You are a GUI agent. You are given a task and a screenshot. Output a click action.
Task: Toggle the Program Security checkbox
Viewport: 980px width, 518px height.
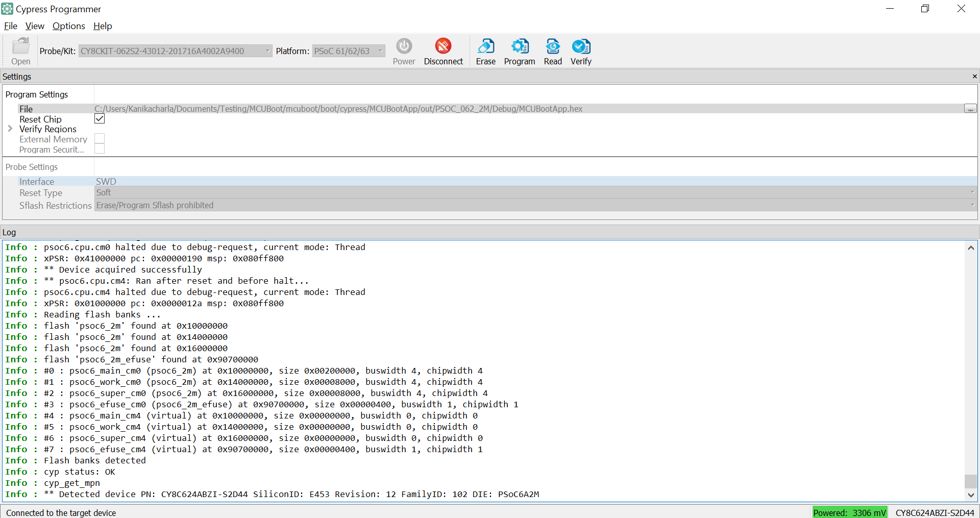pos(100,149)
